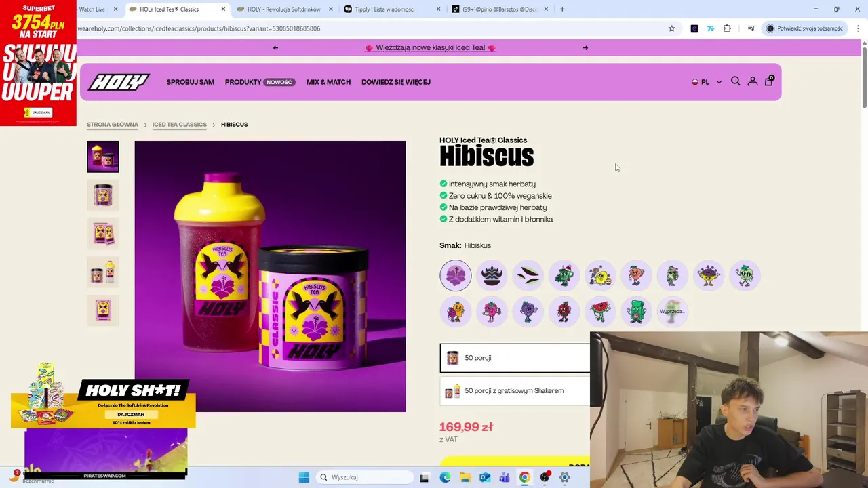Select fourth thumbnail with yellow shaker

click(103, 272)
